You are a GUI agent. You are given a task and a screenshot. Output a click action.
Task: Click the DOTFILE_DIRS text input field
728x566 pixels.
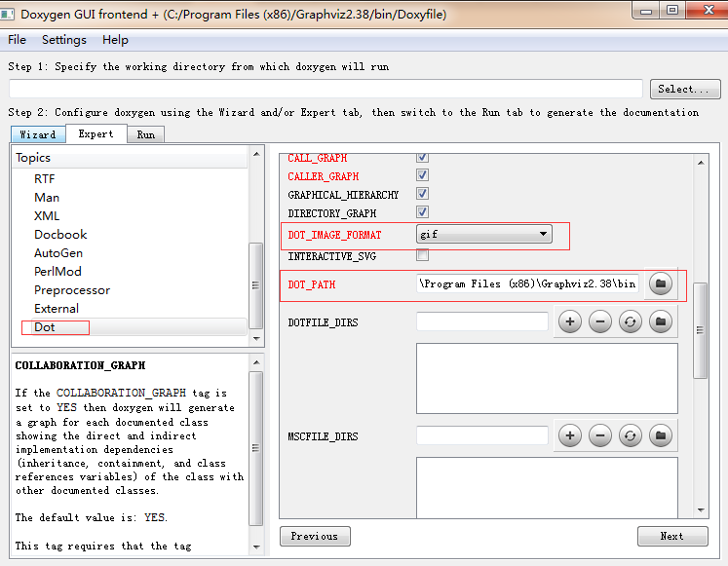point(482,321)
